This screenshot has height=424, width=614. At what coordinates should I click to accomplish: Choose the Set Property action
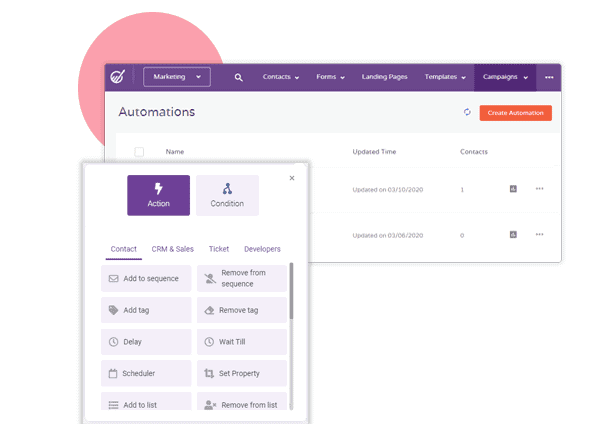point(242,373)
